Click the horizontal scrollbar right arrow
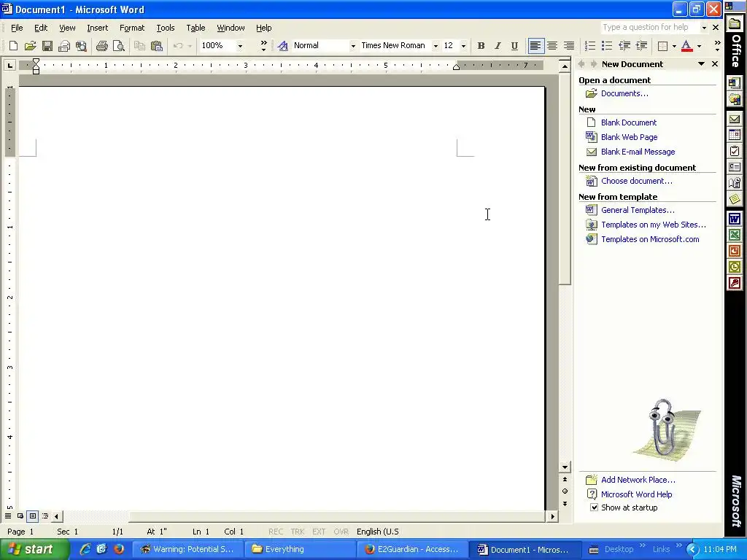The height and width of the screenshot is (560, 747). (x=553, y=516)
